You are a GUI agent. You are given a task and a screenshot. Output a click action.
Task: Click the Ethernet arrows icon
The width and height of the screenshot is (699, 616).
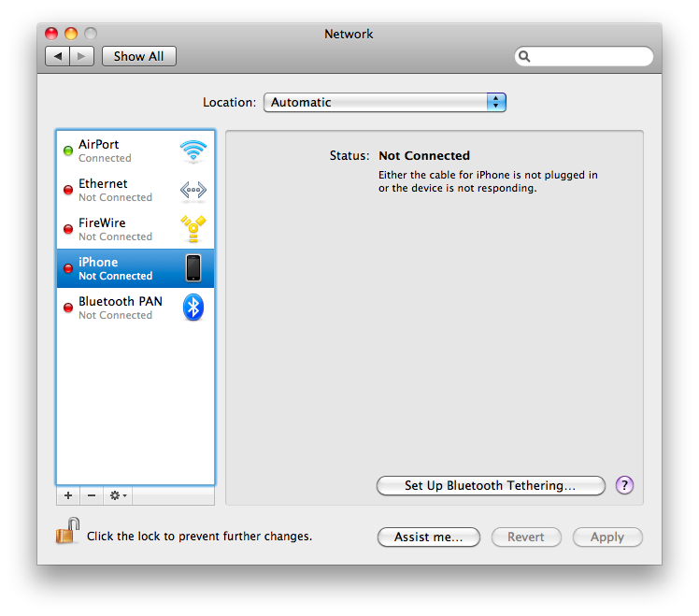[193, 190]
